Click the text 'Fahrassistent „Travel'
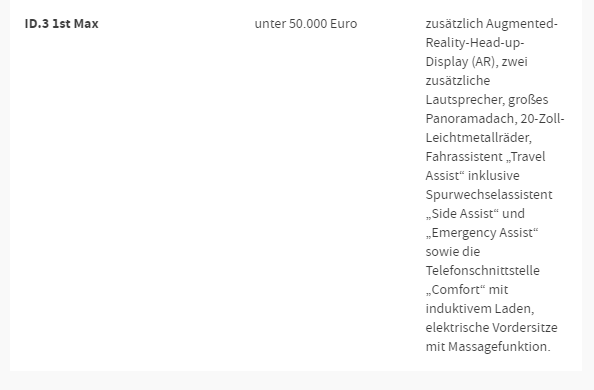 click(x=485, y=157)
